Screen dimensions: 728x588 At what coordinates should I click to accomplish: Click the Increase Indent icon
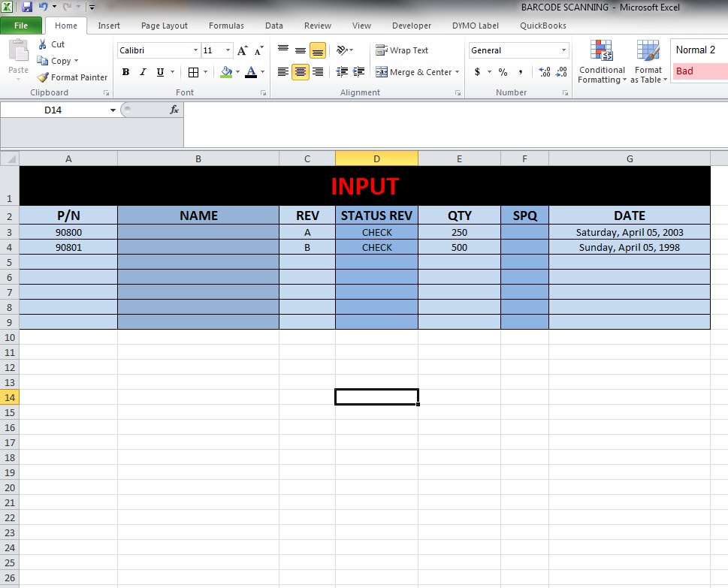pyautogui.click(x=358, y=71)
